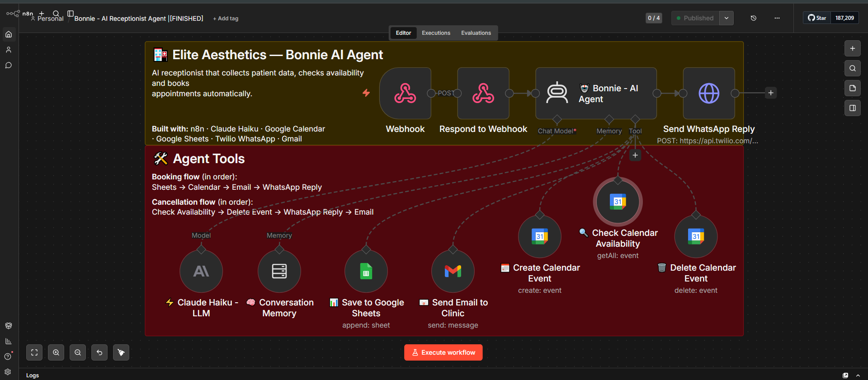Click the Tool connector label on AI Agent
Screen dimensions: 868x380
click(x=635, y=131)
